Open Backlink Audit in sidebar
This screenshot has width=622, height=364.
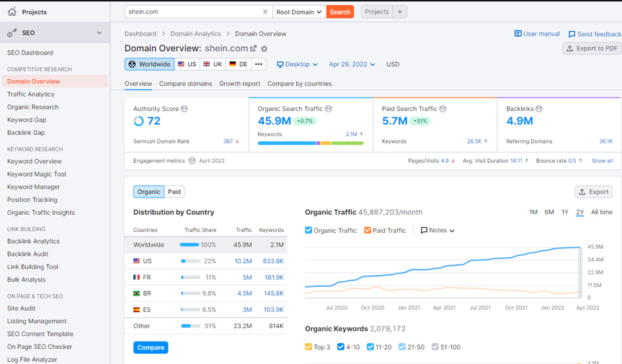tap(28, 254)
